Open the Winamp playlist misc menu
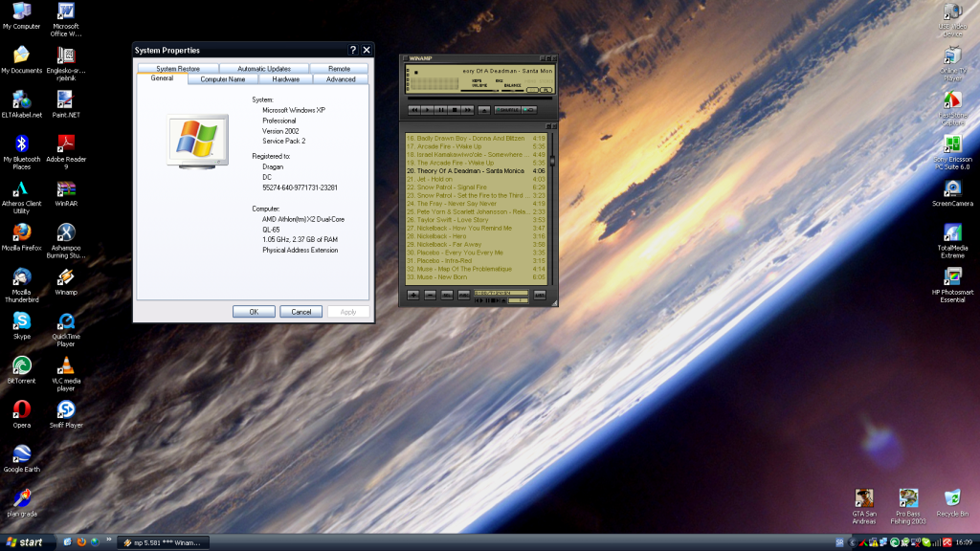The height and width of the screenshot is (551, 980). 464,295
